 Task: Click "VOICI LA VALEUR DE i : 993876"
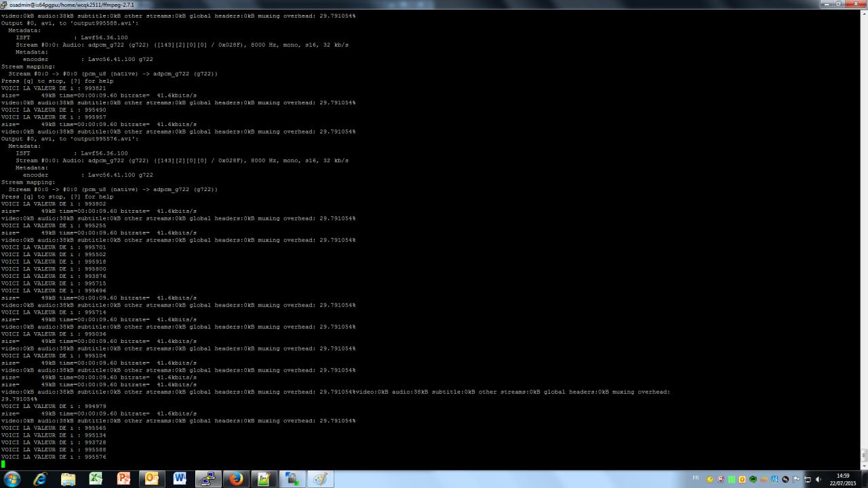point(54,276)
